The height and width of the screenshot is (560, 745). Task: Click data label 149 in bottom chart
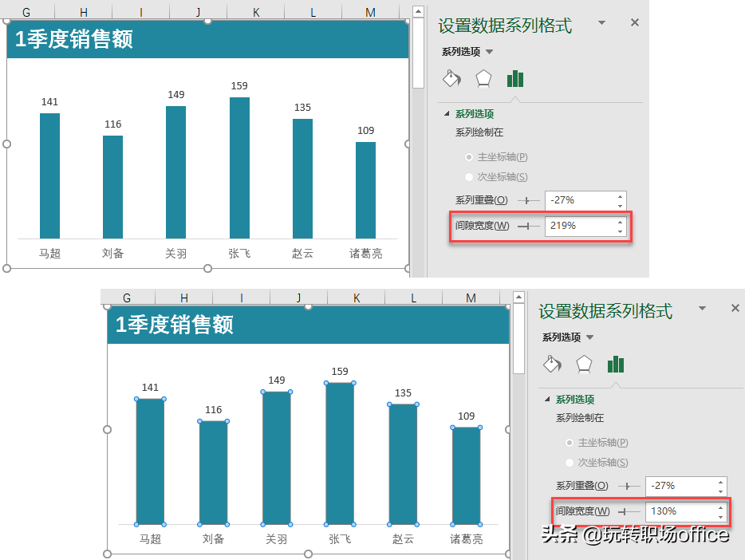[x=277, y=380]
